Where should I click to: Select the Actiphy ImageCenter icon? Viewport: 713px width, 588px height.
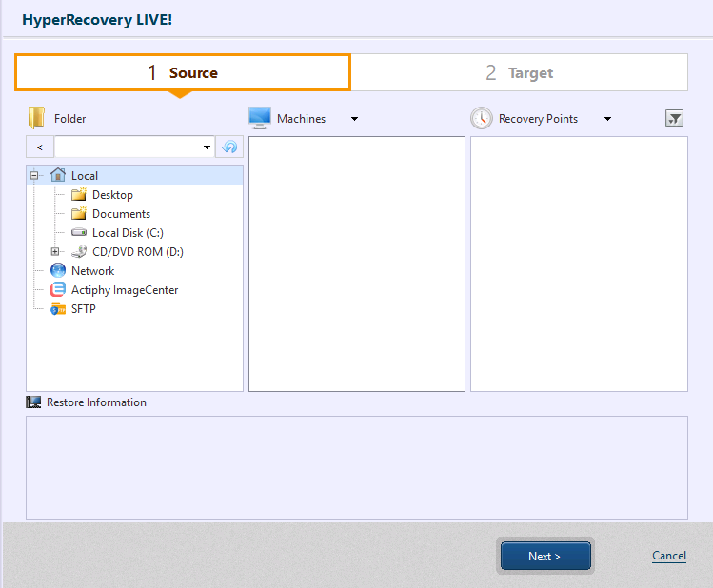click(58, 290)
